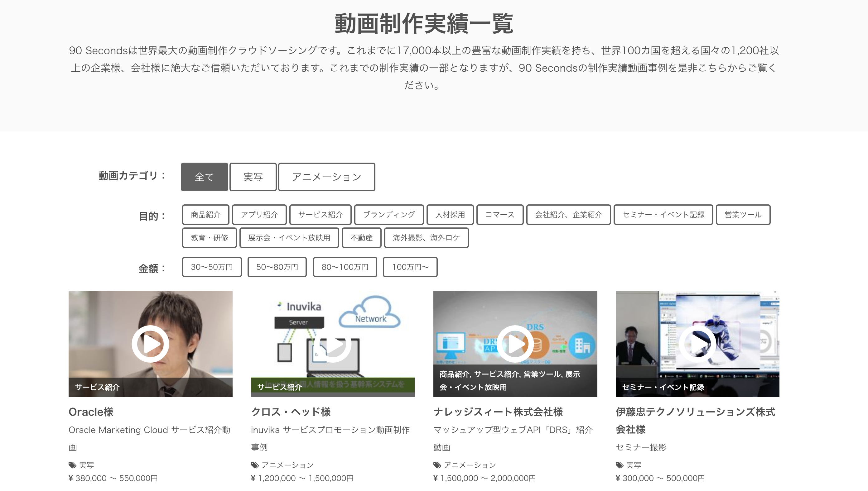The height and width of the screenshot is (491, 868).
Task: Filter by 不動産 purpose
Action: (361, 238)
